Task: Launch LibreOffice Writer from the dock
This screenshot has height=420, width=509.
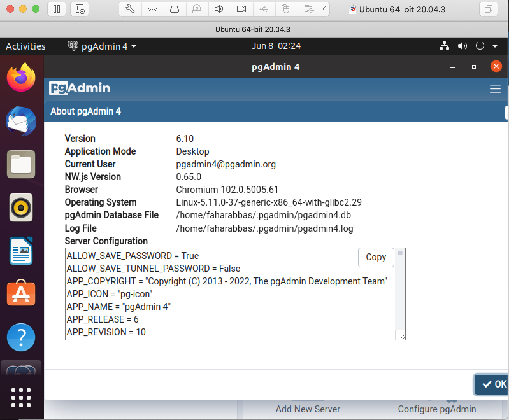Action: click(21, 251)
